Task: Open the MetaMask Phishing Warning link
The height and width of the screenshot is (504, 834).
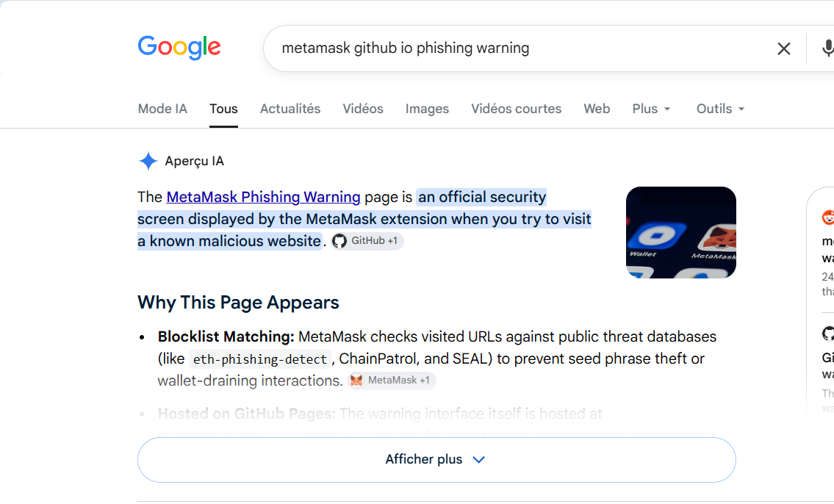Action: coord(263,197)
